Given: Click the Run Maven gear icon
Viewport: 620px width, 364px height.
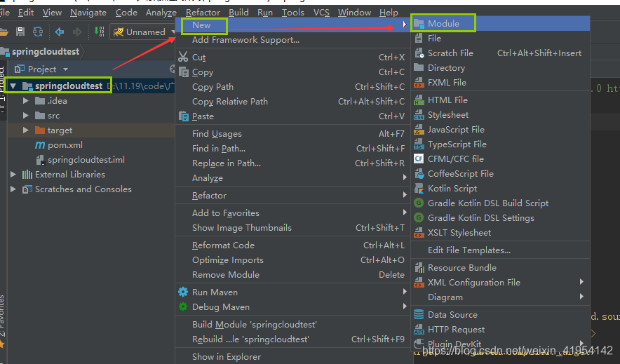Looking at the screenshot, I should (183, 292).
